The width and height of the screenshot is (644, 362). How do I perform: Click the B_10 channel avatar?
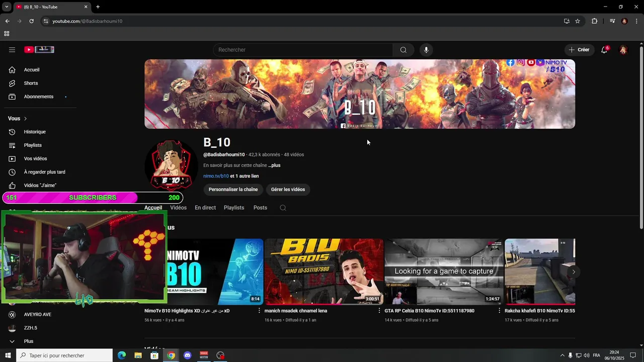click(171, 165)
